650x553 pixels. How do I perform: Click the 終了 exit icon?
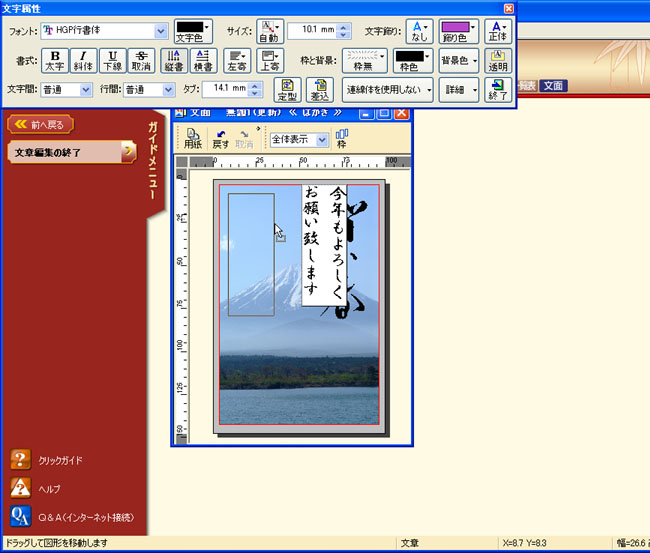499,90
